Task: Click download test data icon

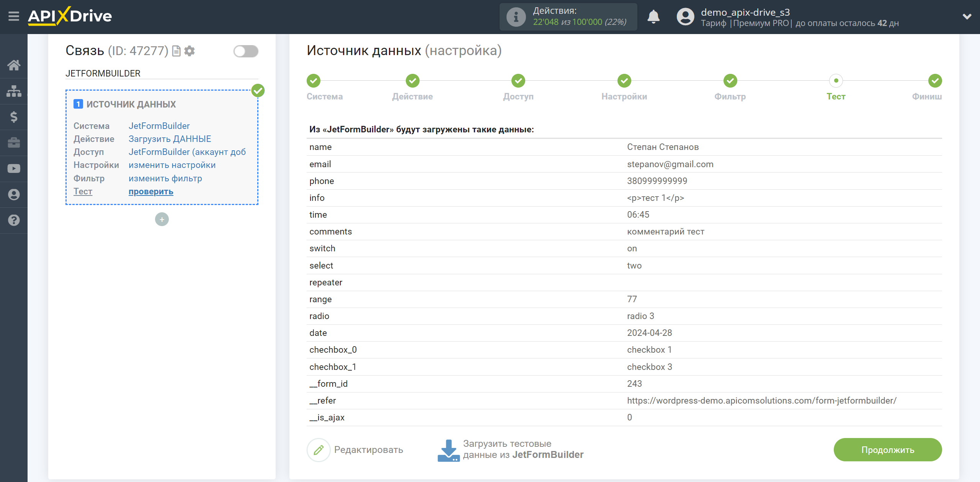Action: tap(448, 450)
